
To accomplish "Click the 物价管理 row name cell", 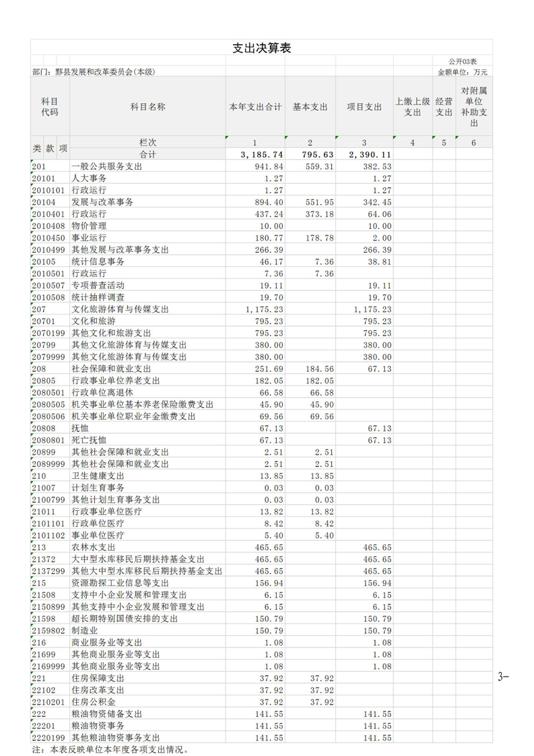I will [89, 226].
